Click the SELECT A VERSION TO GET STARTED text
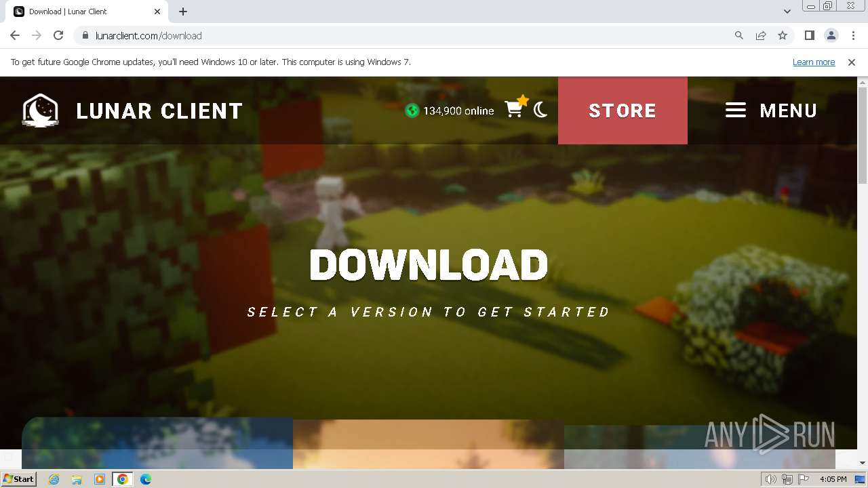Screen dimensions: 868x488 pyautogui.click(x=429, y=312)
